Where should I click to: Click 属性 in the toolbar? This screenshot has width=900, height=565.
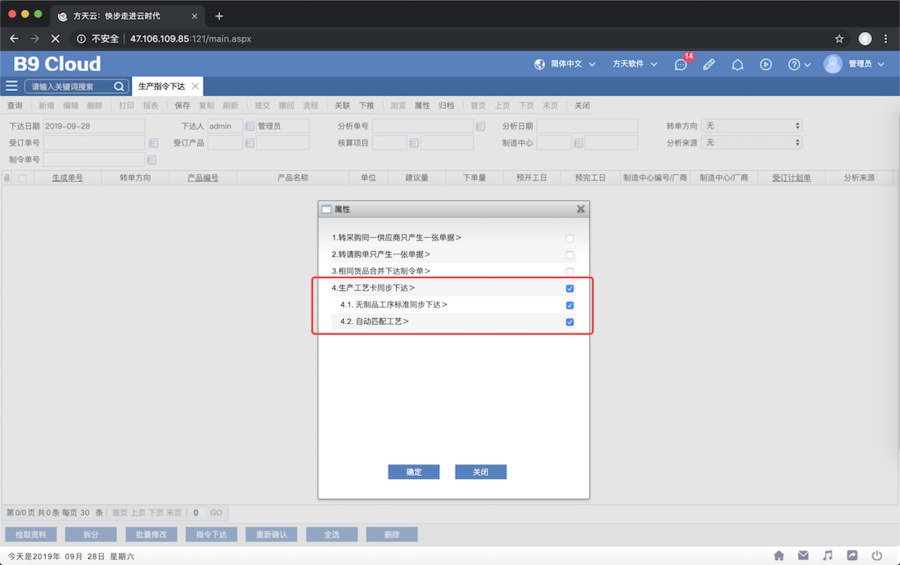(x=422, y=106)
